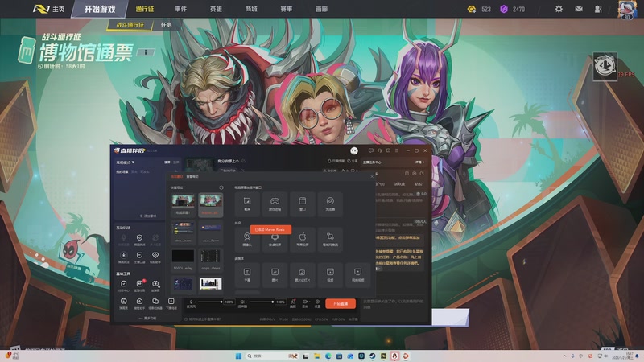644x362 pixels.
Task: Add the LAN stream source beside Apple mirroring
Action: pyautogui.click(x=330, y=239)
